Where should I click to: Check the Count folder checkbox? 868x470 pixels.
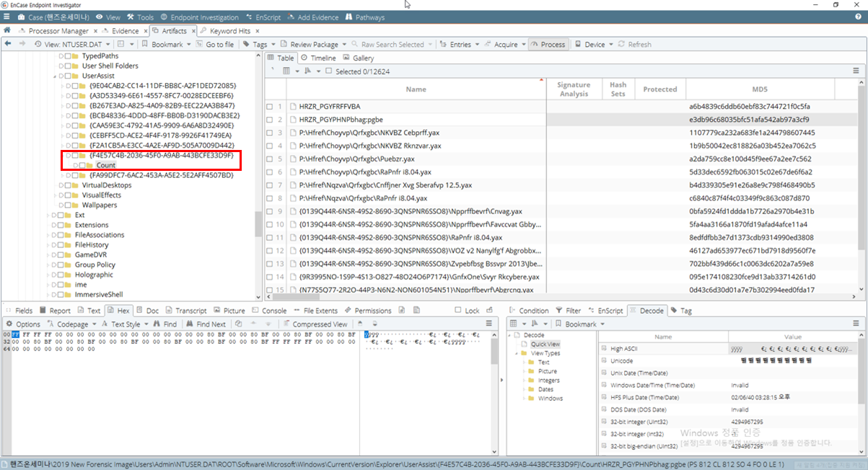[82, 165]
